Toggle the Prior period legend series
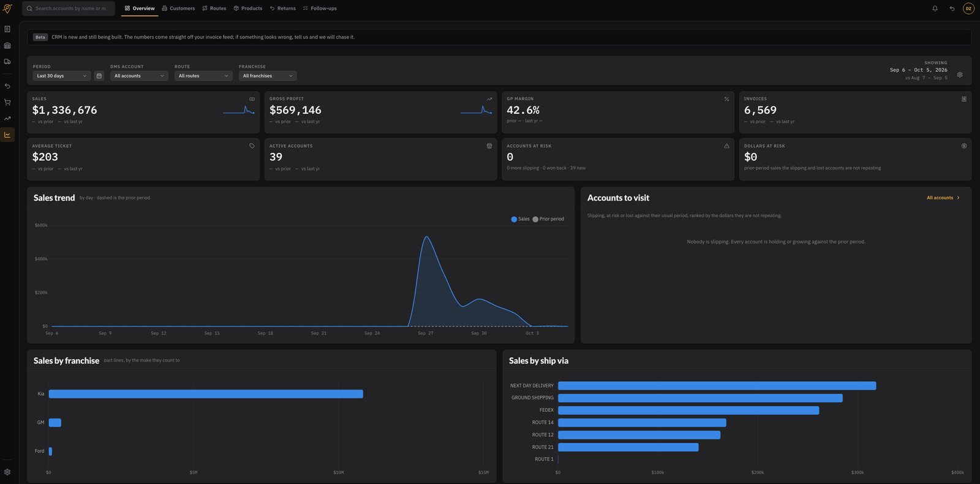The image size is (980, 484). click(x=548, y=219)
